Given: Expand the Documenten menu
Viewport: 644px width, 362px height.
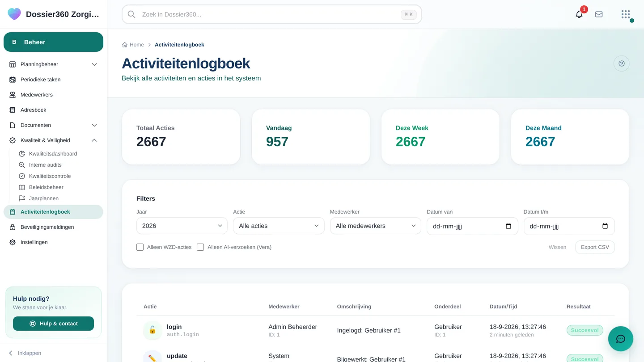Looking at the screenshot, I should pyautogui.click(x=53, y=125).
